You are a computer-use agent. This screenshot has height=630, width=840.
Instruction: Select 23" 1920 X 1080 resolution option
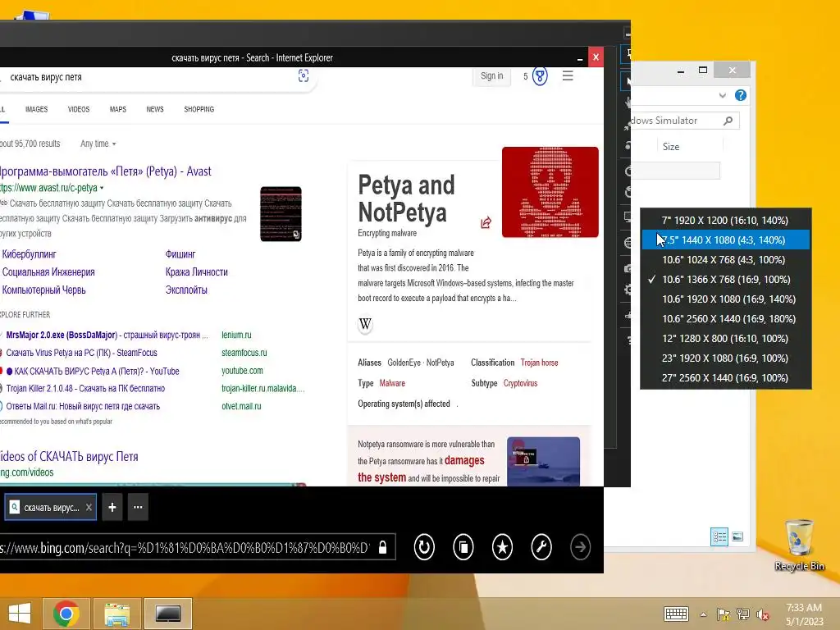pos(725,358)
